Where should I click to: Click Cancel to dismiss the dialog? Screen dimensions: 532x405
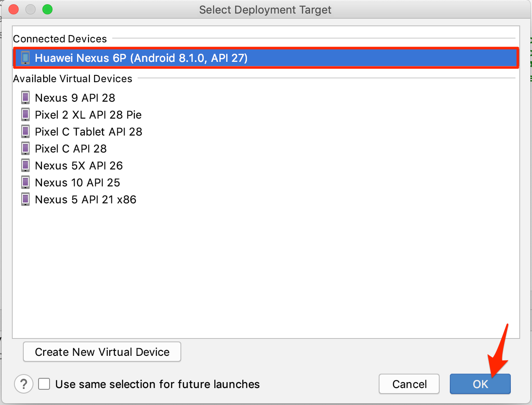(409, 384)
